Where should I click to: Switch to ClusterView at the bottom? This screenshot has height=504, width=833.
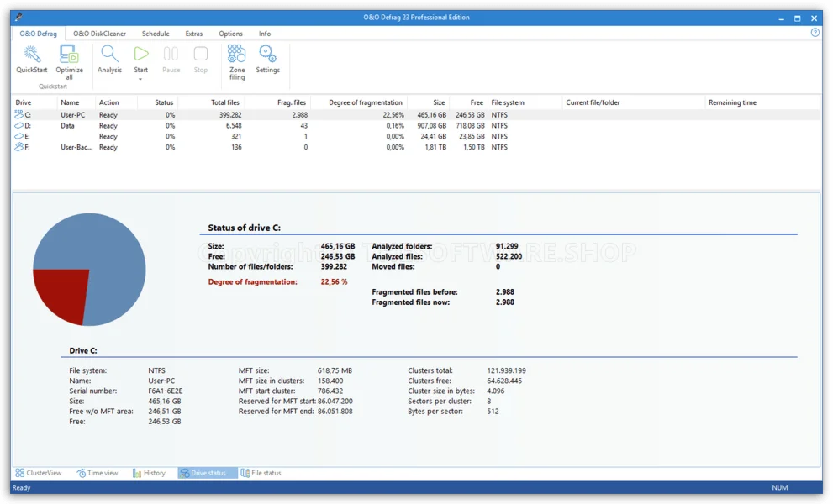pos(39,473)
